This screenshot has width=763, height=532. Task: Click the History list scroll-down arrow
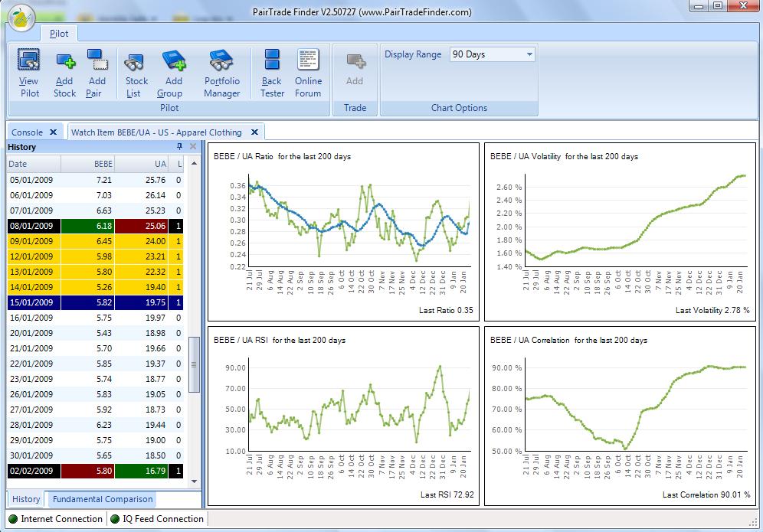pyautogui.click(x=194, y=481)
